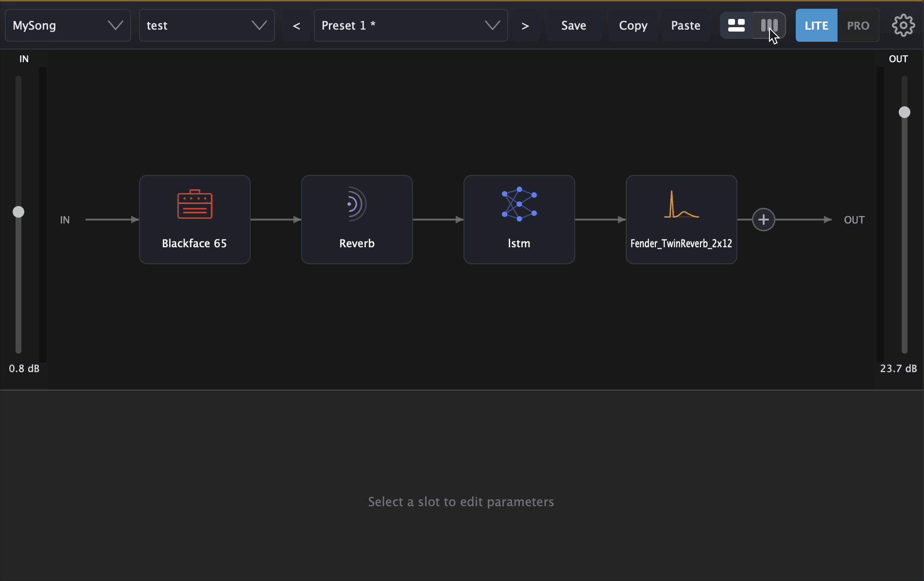Select the Reverb effect slot
924x581 pixels.
pos(357,220)
